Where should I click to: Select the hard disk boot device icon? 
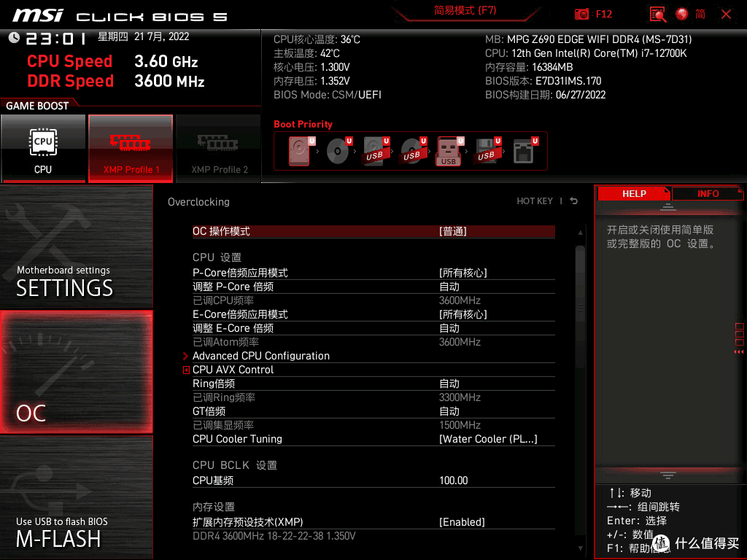(x=301, y=150)
